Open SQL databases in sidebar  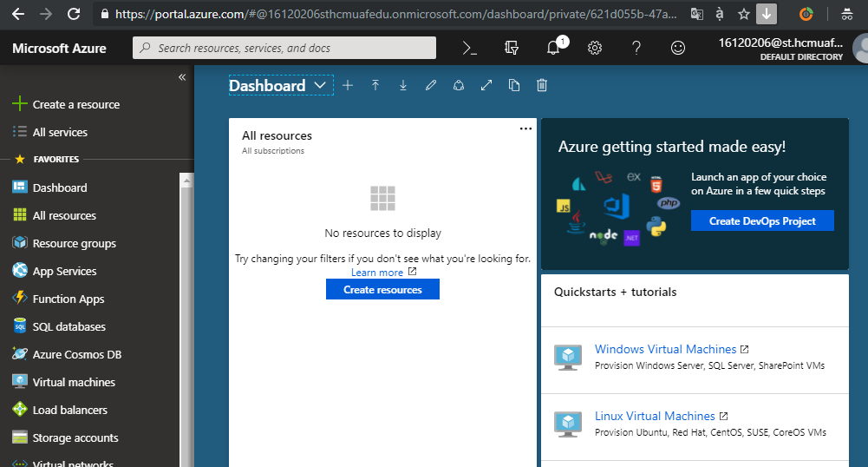69,326
